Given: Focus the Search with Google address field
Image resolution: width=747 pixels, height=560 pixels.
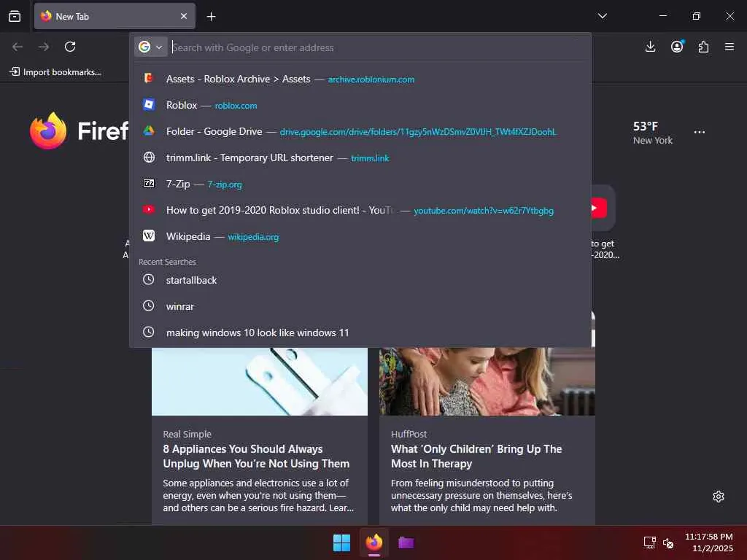Looking at the screenshot, I should tap(379, 47).
